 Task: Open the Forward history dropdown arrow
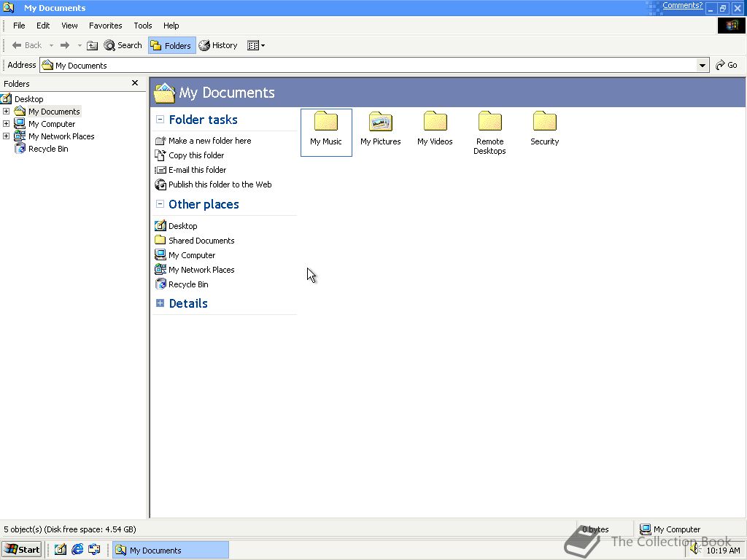pos(80,45)
